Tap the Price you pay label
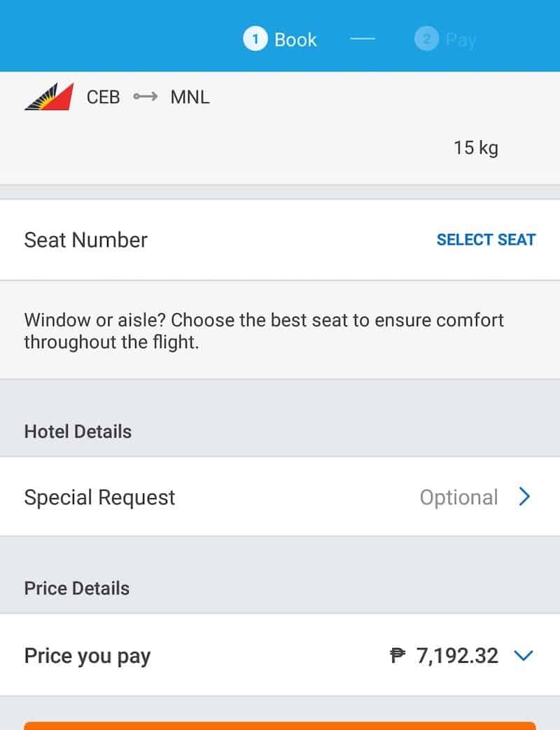Screen dimensions: 560x730 point(87,656)
